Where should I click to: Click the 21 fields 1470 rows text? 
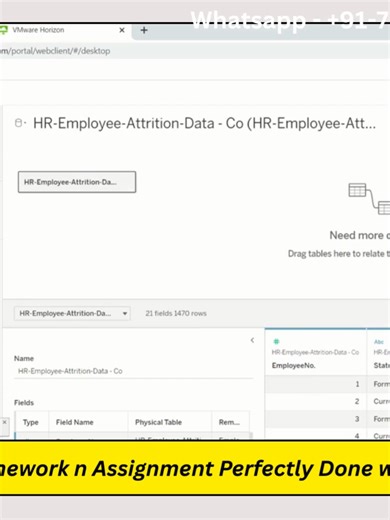[x=176, y=313]
